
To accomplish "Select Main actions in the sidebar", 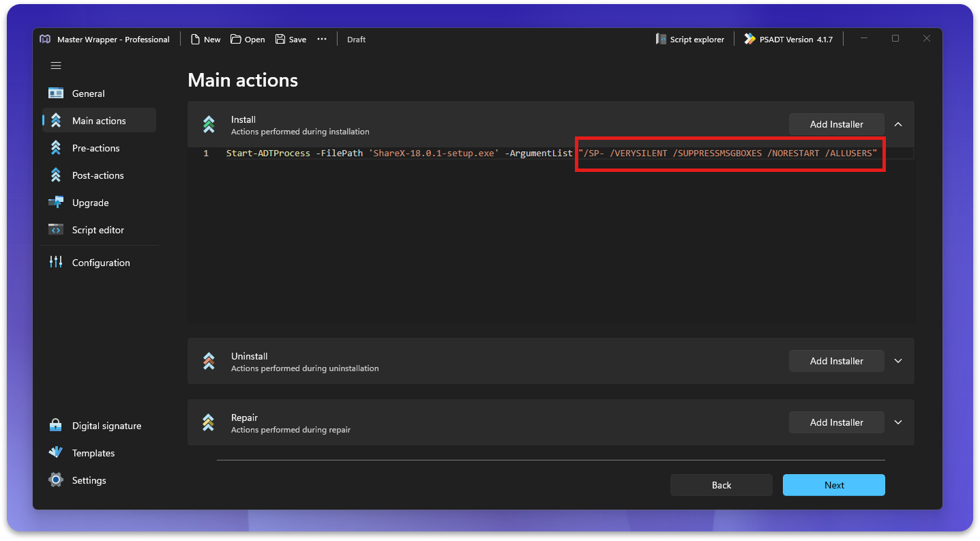I will tap(99, 121).
